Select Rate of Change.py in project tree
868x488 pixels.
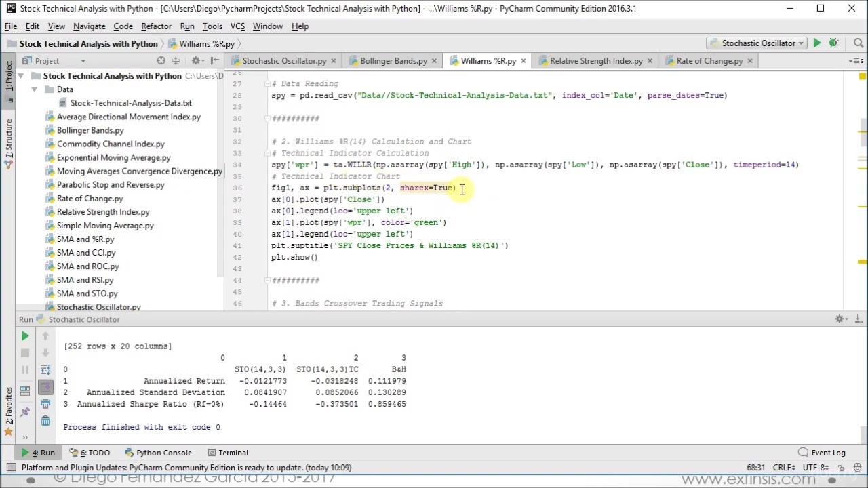tap(90, 198)
